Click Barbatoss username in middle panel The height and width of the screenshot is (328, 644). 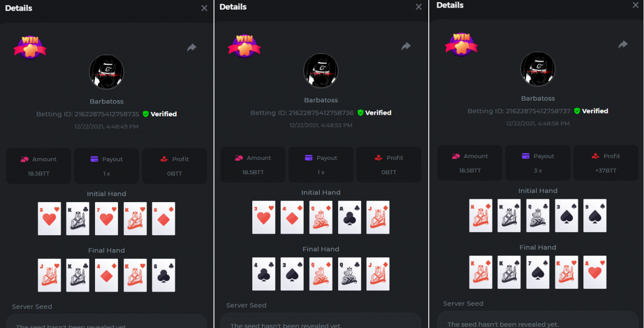coord(321,100)
